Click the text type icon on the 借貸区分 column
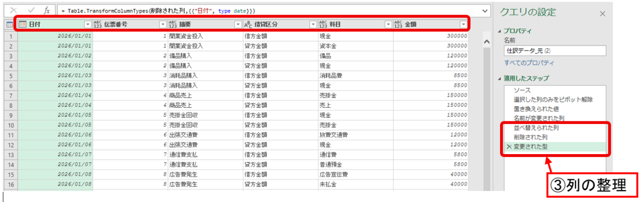 [x=248, y=24]
